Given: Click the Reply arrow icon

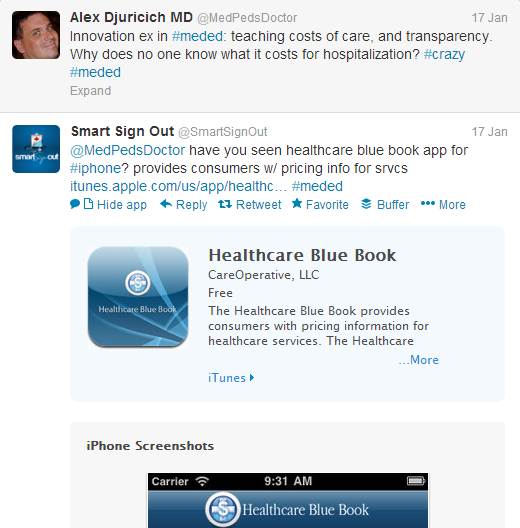Looking at the screenshot, I should click(x=166, y=204).
